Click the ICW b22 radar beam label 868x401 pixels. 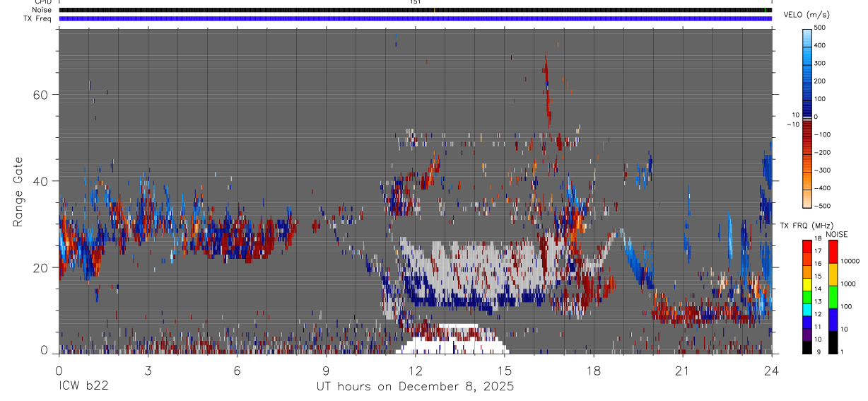(83, 386)
